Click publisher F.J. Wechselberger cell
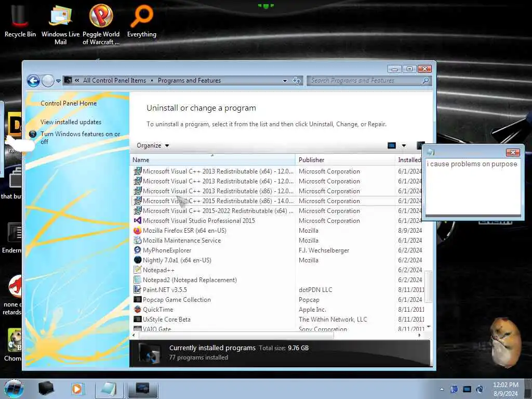 point(324,250)
